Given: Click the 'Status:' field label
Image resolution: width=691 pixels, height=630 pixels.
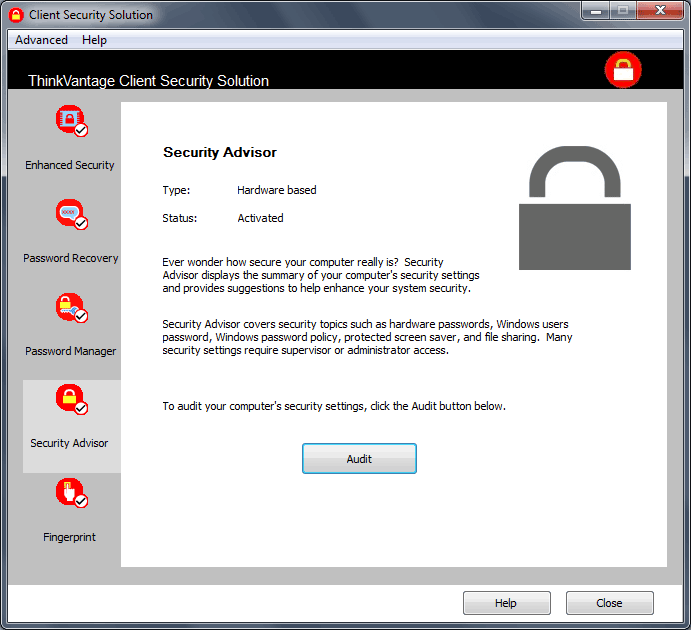Looking at the screenshot, I should pyautogui.click(x=180, y=218).
